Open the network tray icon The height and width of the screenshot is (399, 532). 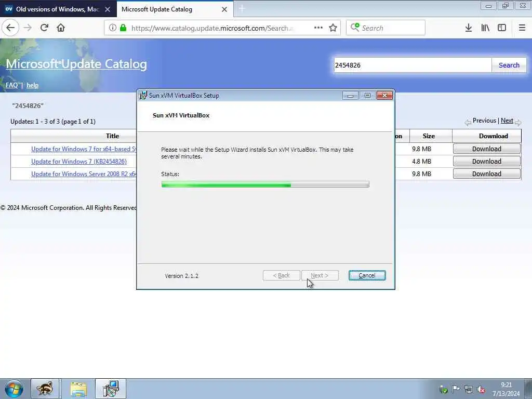(469, 389)
